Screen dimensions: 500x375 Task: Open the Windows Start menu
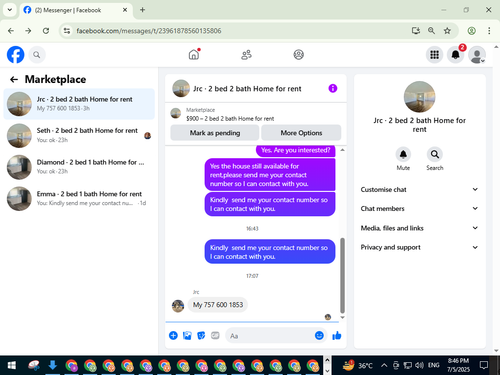pyautogui.click(x=12, y=365)
